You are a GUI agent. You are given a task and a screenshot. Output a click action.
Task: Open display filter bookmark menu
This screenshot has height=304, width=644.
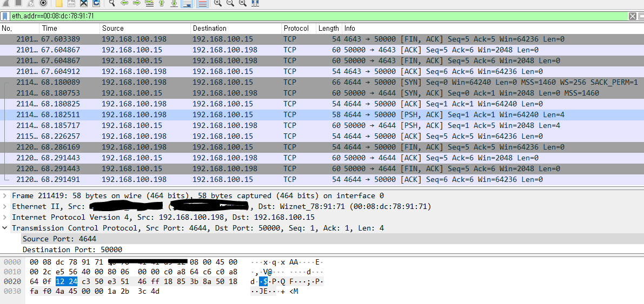pos(5,16)
